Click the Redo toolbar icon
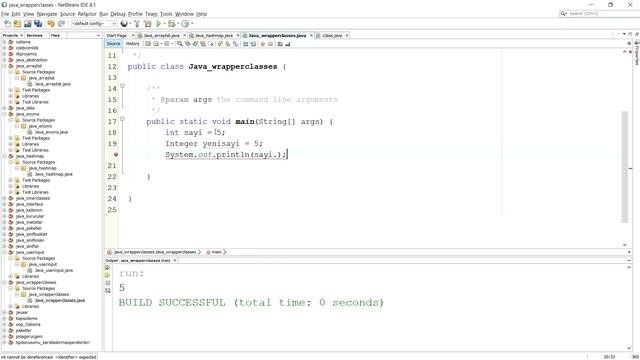 61,24
